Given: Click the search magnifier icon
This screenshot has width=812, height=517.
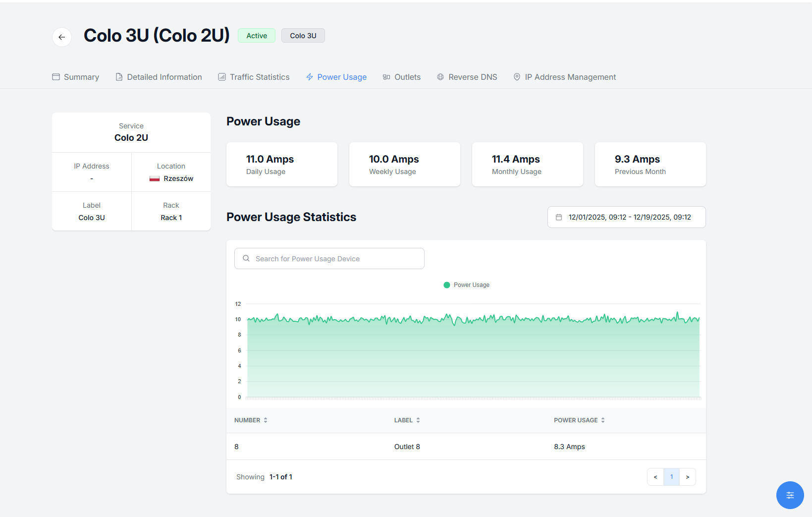Looking at the screenshot, I should (246, 258).
